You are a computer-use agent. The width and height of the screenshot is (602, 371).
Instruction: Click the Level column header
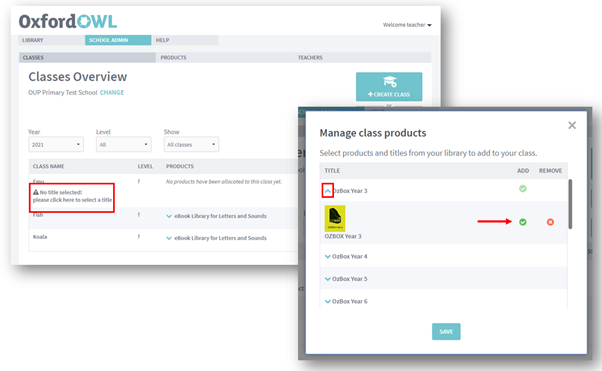(x=145, y=166)
